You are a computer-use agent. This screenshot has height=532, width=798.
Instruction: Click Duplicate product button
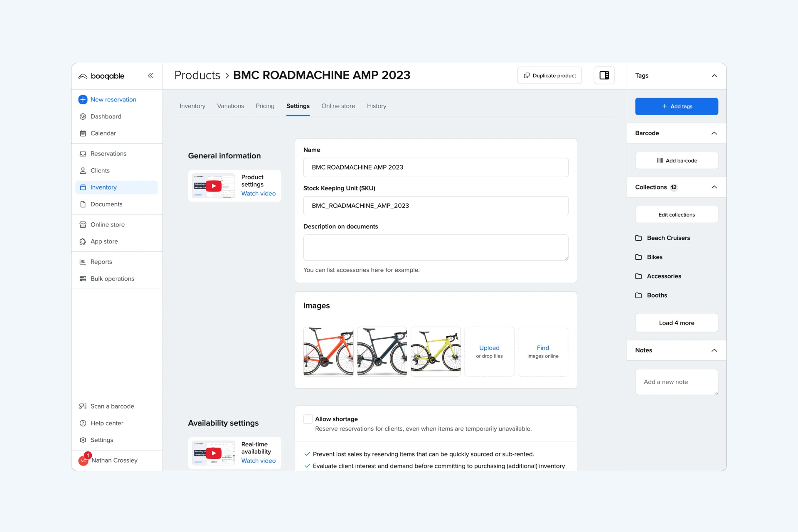[x=549, y=76]
